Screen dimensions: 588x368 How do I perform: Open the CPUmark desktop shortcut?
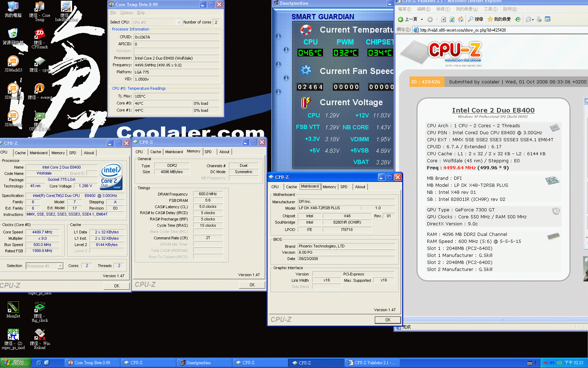[40, 39]
